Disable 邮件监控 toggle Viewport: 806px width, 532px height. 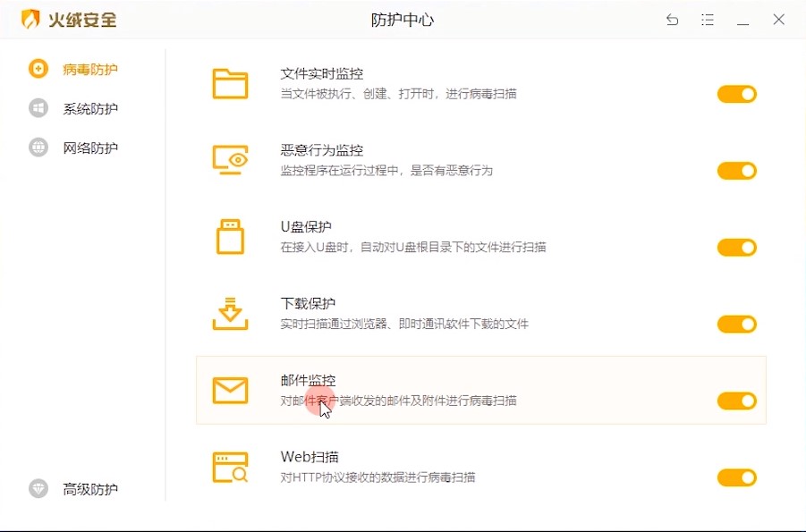tap(737, 401)
